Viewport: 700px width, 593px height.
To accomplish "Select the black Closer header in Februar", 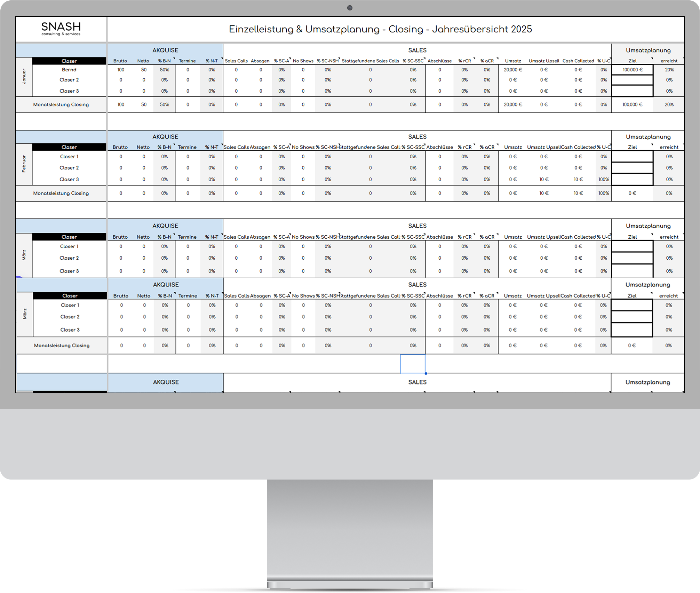I will click(x=69, y=147).
